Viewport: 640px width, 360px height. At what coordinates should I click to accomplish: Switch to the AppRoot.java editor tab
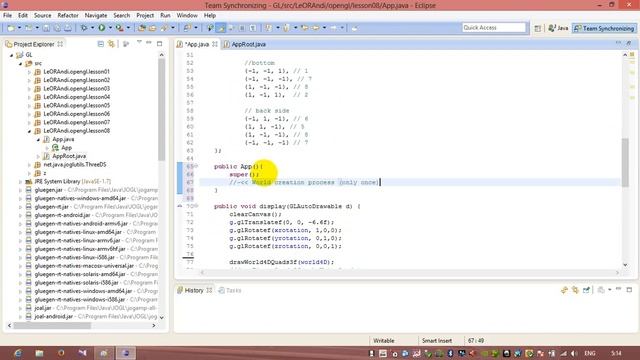[244, 44]
